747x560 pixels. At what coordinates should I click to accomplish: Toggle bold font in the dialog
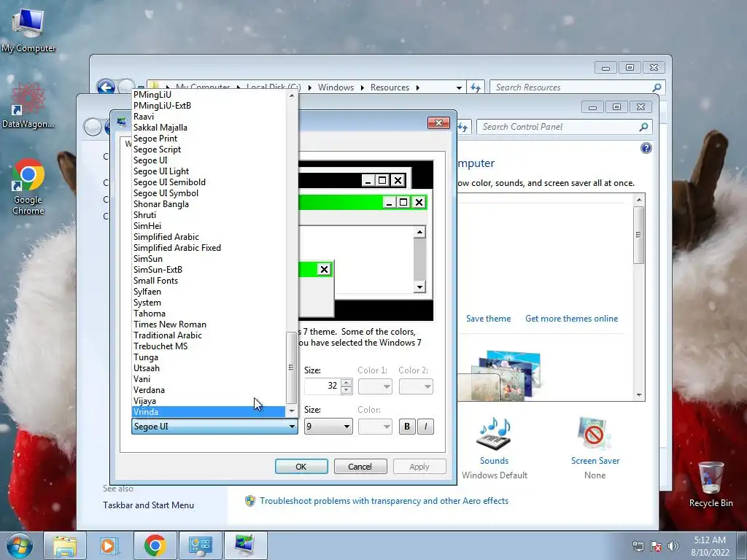pyautogui.click(x=407, y=426)
